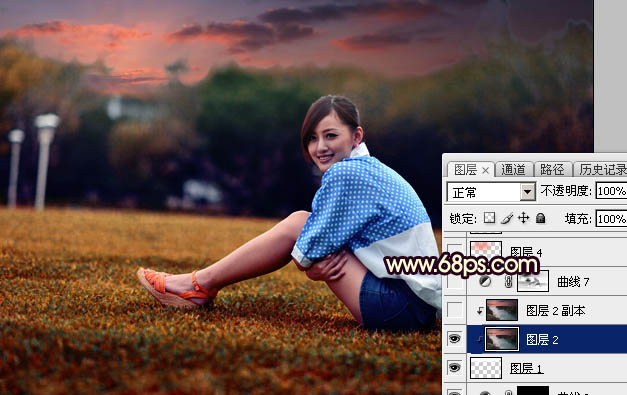Select the 图层 1 layer name
This screenshot has width=627, height=395.
[x=526, y=368]
